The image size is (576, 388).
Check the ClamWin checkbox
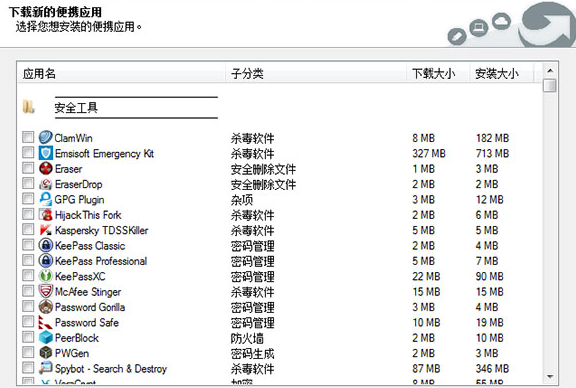click(28, 137)
